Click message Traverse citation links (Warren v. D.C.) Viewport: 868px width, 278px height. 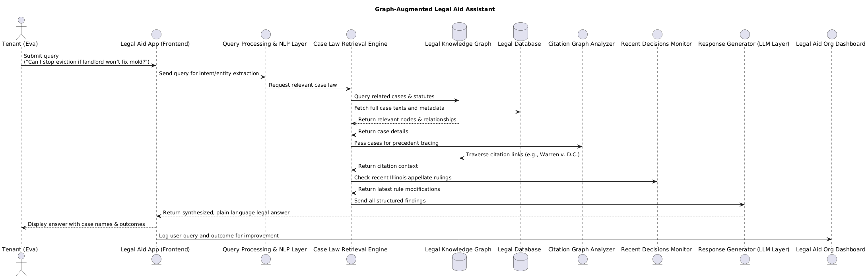point(522,155)
